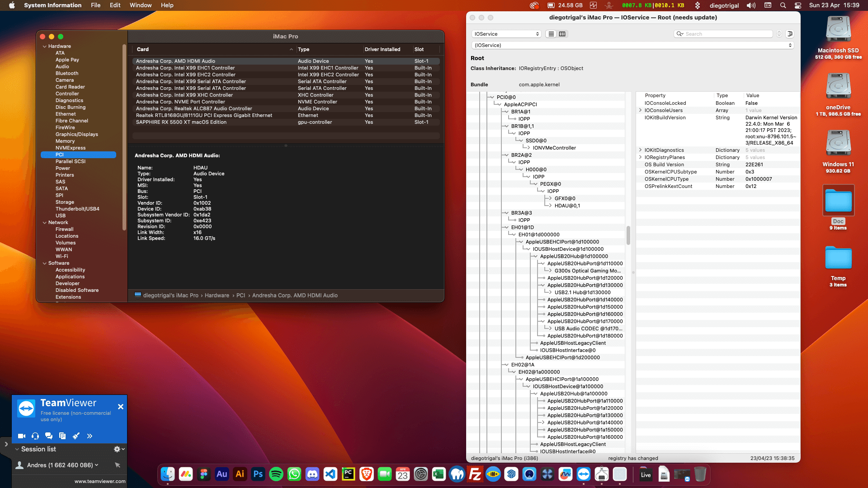This screenshot has width=868, height=488.
Task: Open FileZilla from the Dock
Action: [475, 474]
